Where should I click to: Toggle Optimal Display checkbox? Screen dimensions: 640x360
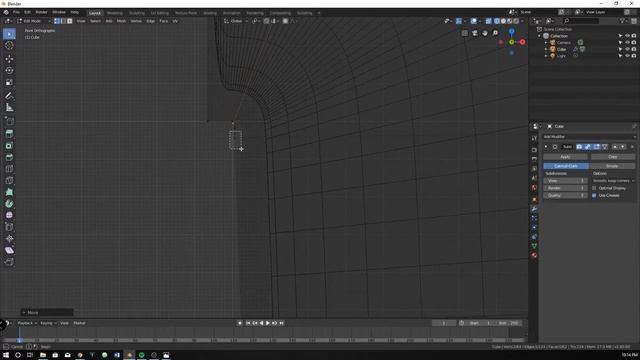click(x=594, y=188)
